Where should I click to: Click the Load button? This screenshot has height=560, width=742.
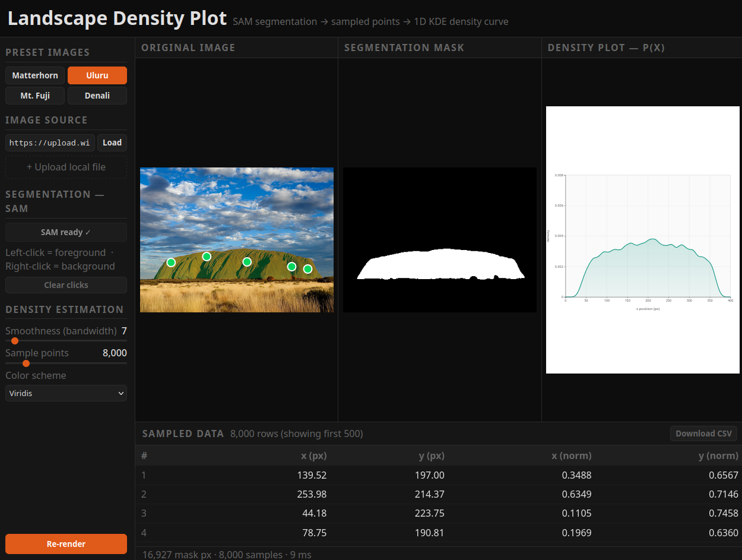(x=112, y=143)
